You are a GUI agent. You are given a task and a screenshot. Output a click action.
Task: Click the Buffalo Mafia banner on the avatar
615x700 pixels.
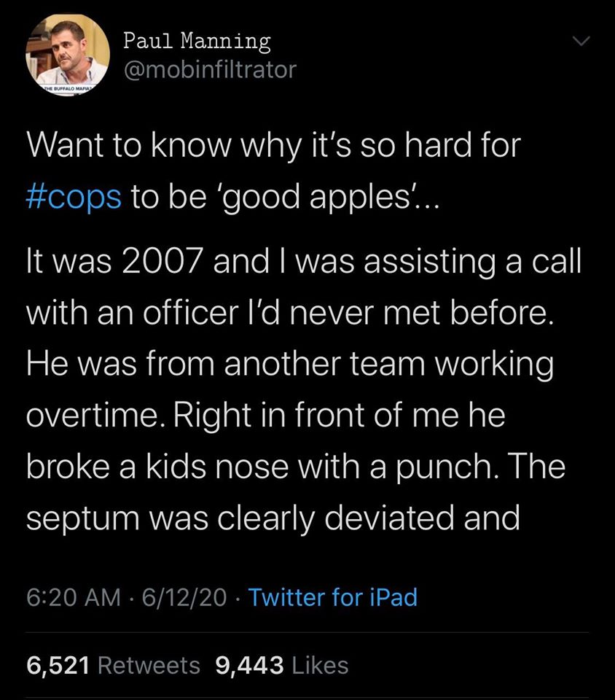click(x=67, y=87)
